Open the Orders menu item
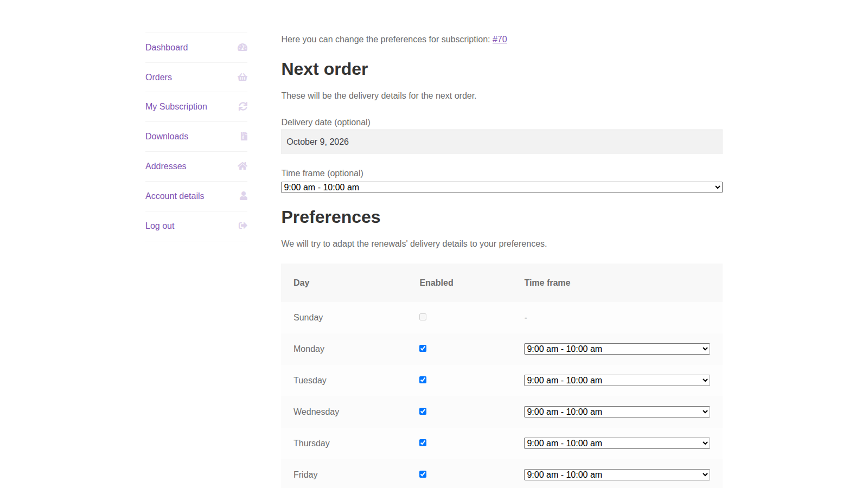Screen dimensions: 868x488 tap(158, 78)
